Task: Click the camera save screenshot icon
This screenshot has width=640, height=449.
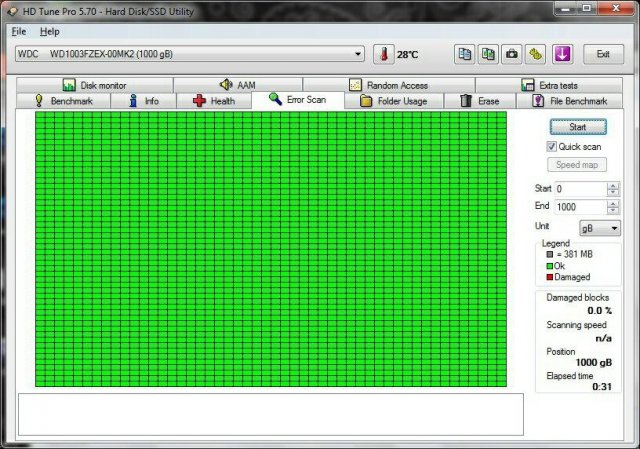Action: coord(512,54)
